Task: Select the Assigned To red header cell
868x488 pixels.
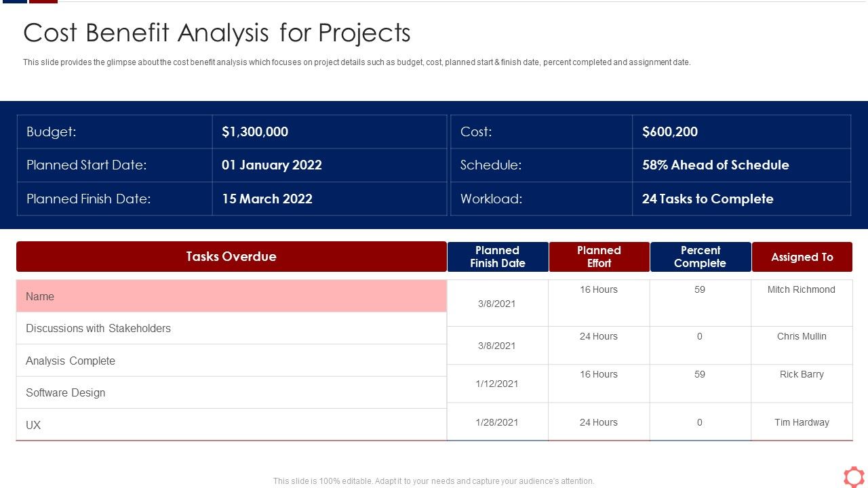Action: pos(802,257)
